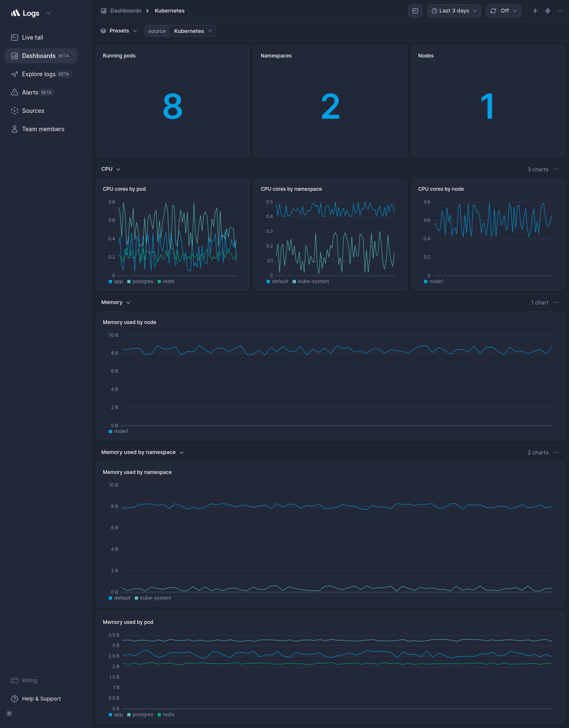Toggle default in Memory used by namespace legend
The width and height of the screenshot is (569, 728).
119,598
